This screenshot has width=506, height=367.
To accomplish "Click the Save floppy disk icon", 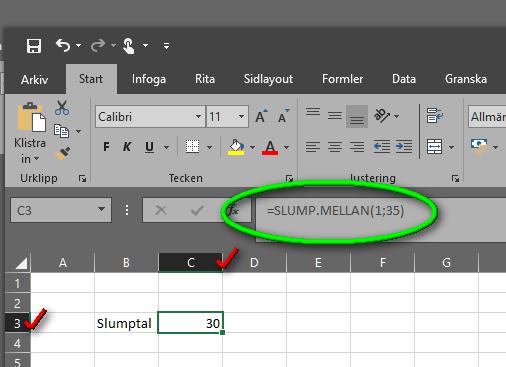I will 34,46.
